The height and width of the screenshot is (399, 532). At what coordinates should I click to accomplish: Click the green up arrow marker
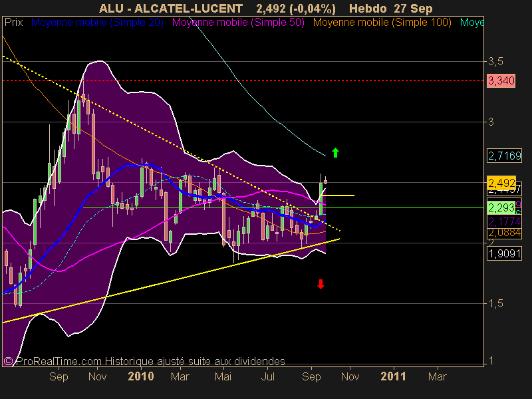(335, 153)
